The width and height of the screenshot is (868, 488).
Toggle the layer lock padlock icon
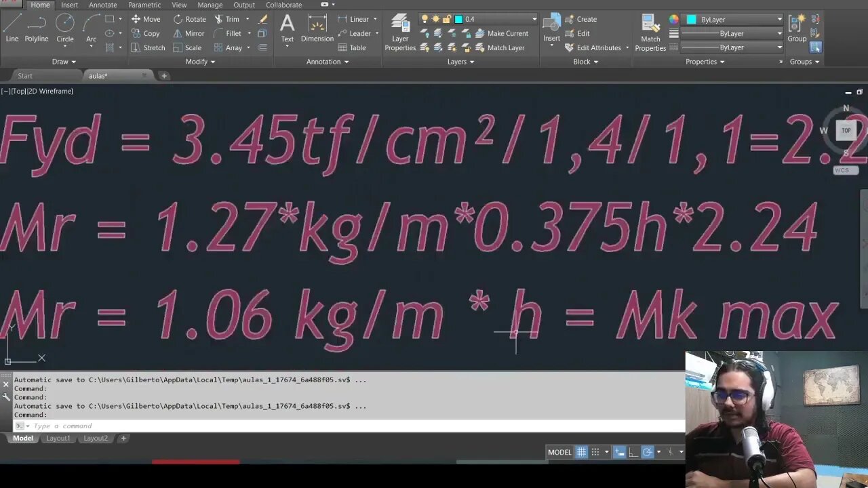(446, 19)
